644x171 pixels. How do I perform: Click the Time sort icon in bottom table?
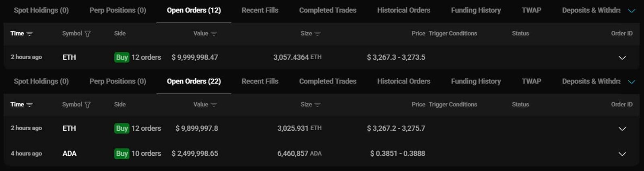tap(29, 105)
